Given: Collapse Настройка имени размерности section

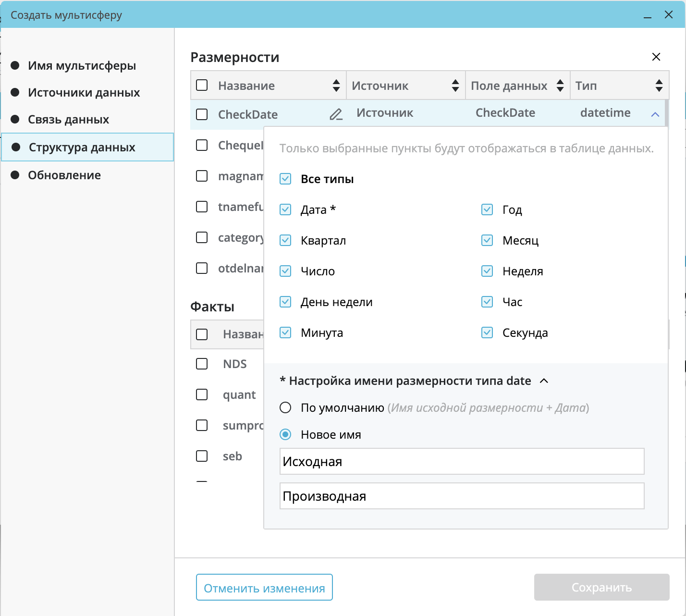Looking at the screenshot, I should pos(544,381).
